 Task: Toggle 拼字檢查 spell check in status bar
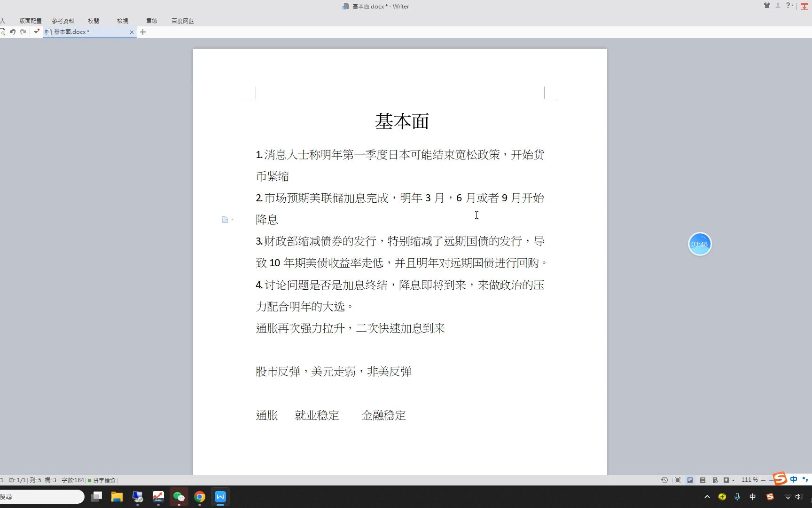[x=101, y=480]
